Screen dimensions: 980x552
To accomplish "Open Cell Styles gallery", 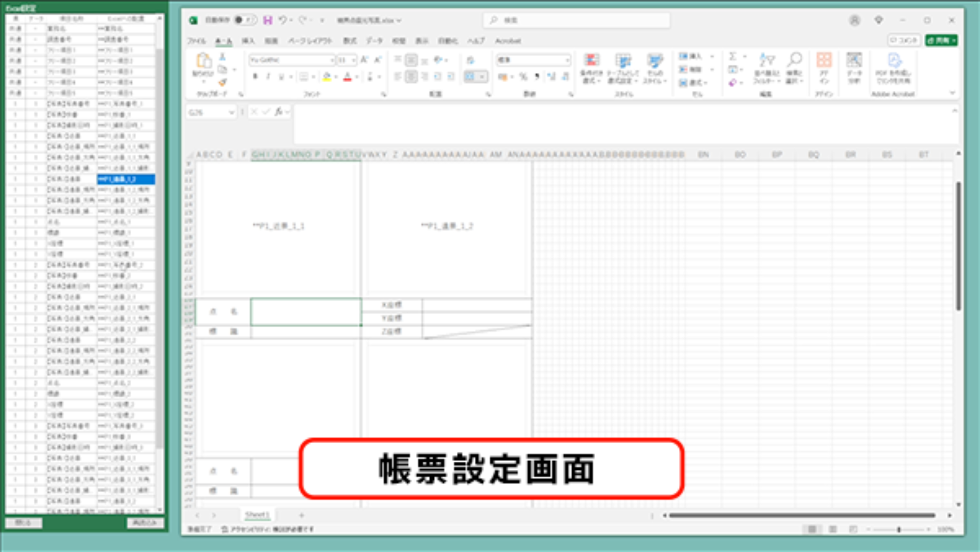I will coord(655,68).
